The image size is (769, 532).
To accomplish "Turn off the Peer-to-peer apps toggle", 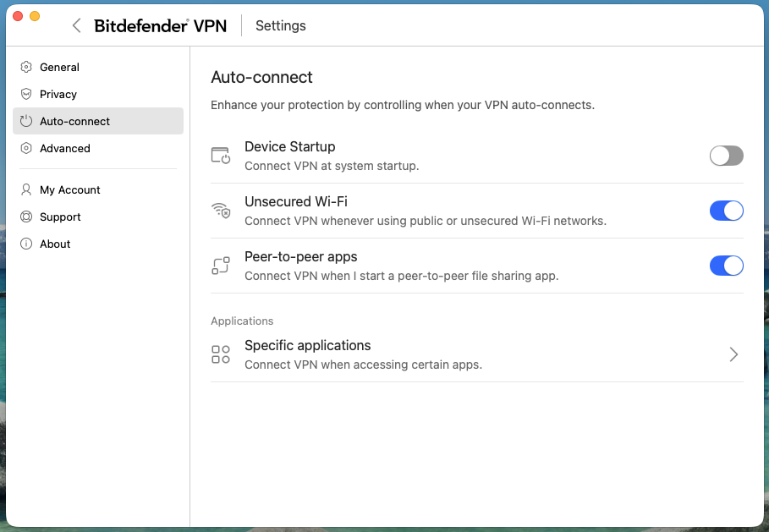I will pos(727,266).
